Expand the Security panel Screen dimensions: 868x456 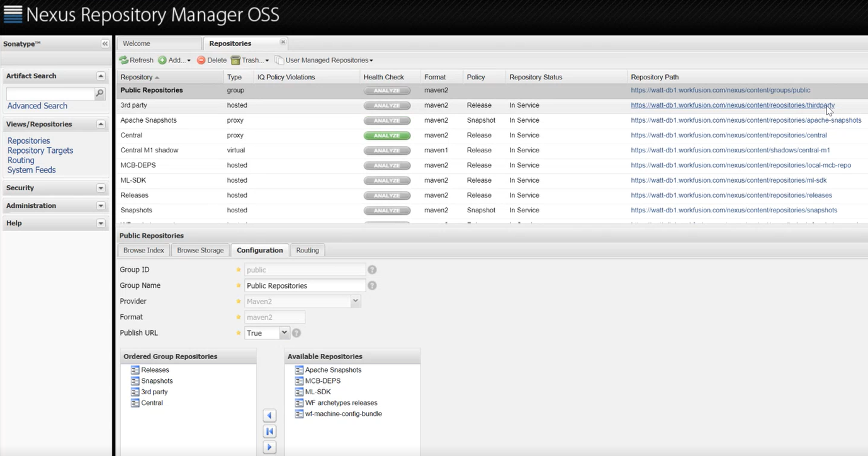[x=101, y=188]
